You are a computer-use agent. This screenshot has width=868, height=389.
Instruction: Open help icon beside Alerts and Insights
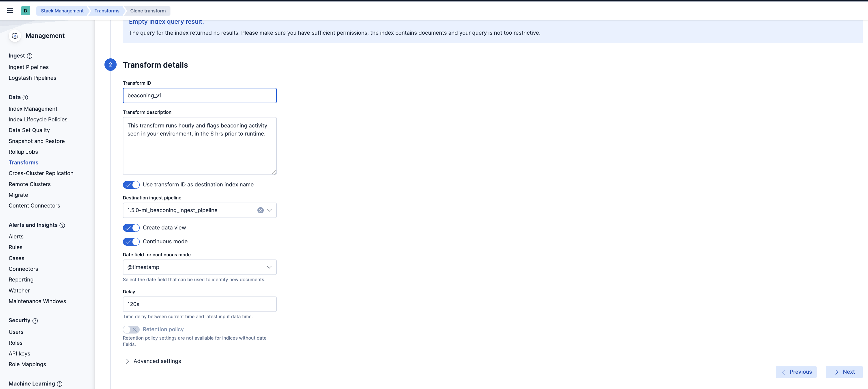(63, 225)
